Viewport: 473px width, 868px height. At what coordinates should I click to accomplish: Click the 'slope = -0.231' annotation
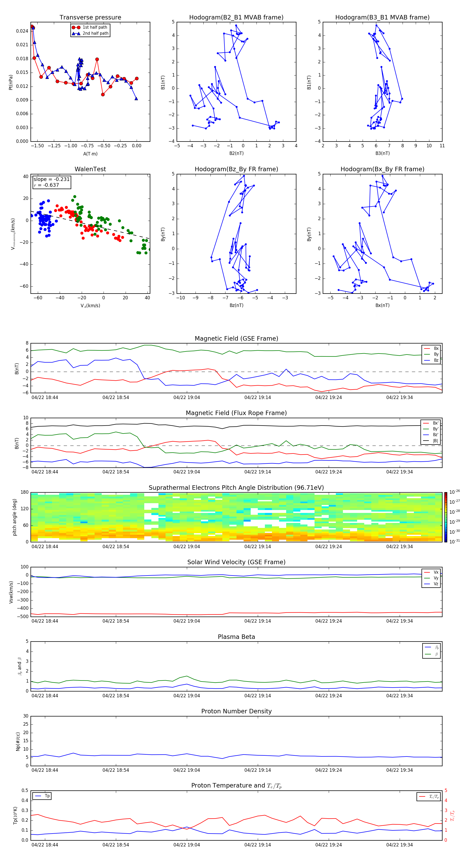(x=52, y=179)
